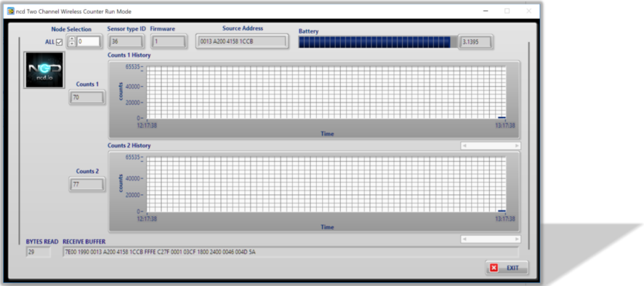
Task: Increment the Node Selection value with up arrow
Action: click(72, 39)
